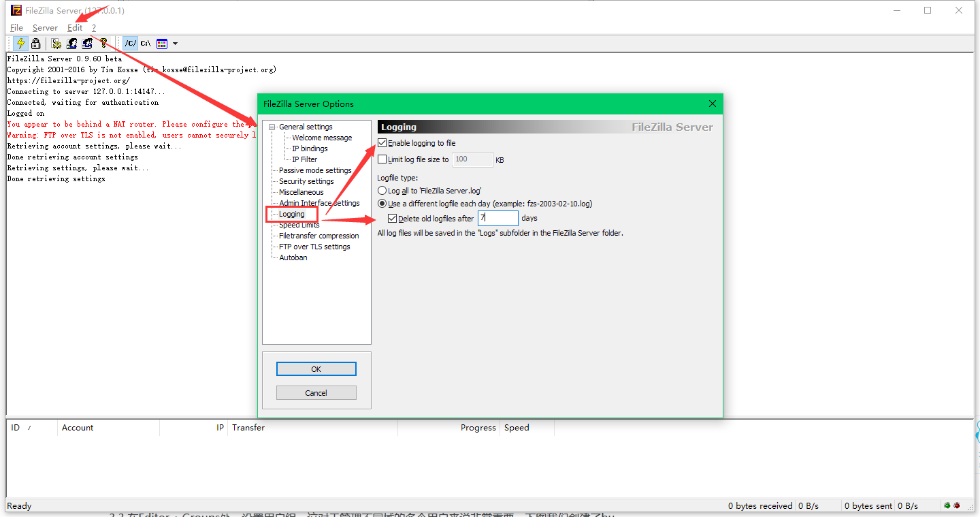
Task: Click red 'FTP over TLS is not enabled' warning
Action: [x=132, y=135]
